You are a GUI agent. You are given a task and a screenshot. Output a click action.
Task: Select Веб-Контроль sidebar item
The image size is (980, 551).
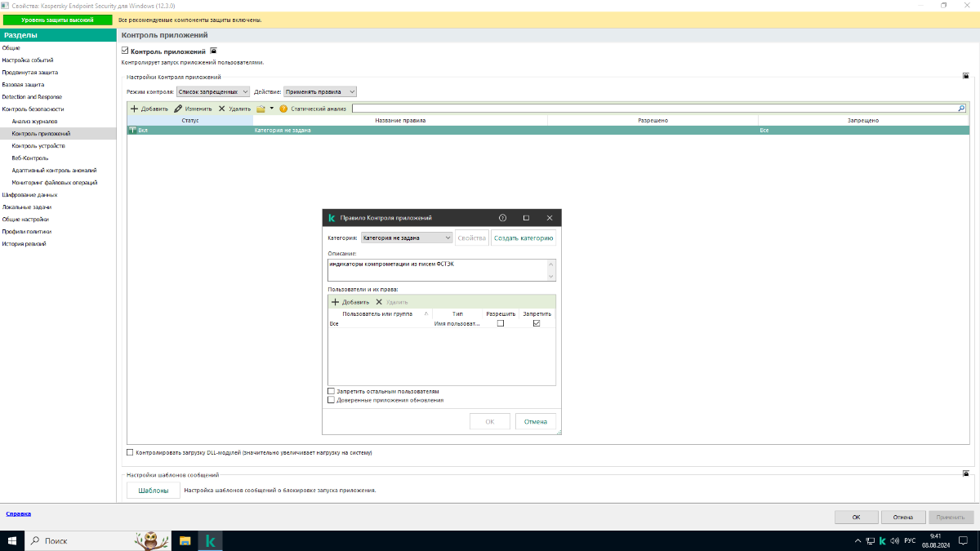pos(30,158)
